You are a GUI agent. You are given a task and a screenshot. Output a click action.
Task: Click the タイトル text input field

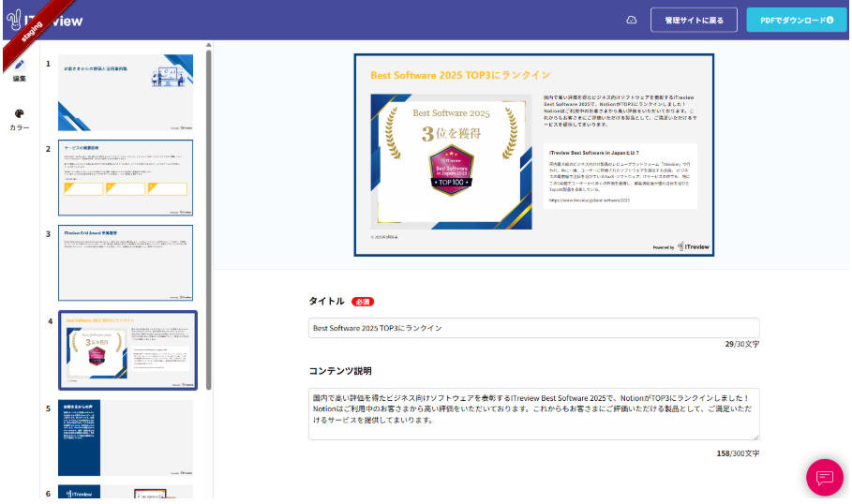533,328
